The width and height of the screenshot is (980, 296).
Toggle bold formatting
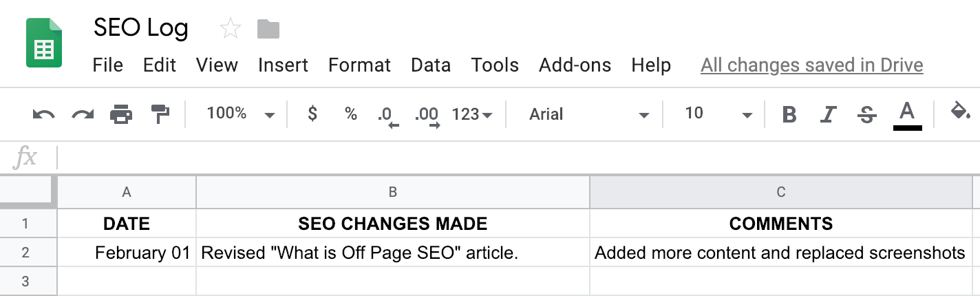[789, 114]
